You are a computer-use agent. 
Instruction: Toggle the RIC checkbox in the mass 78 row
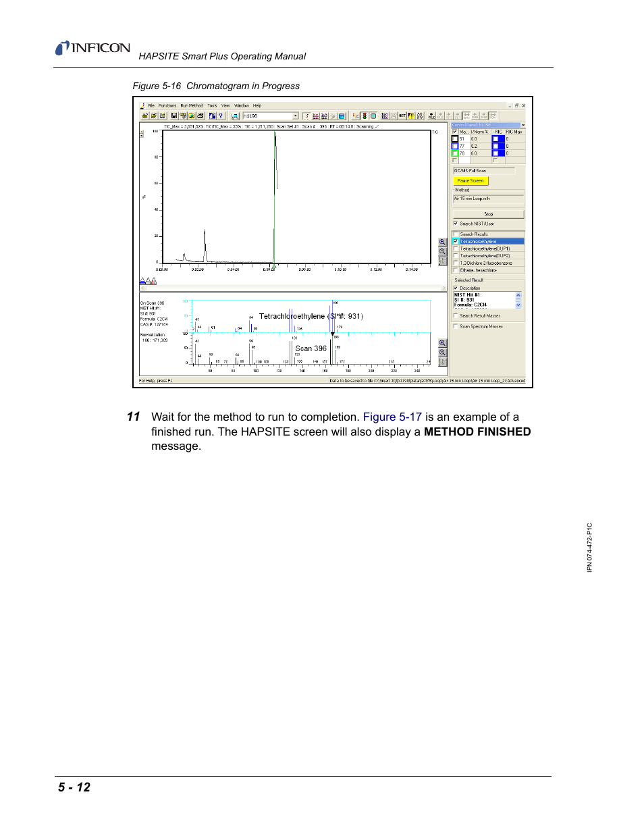click(495, 153)
